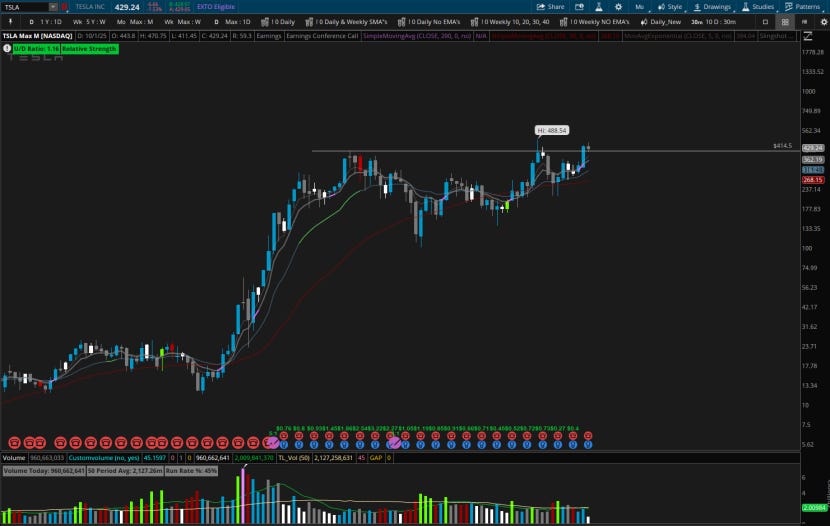830x526 pixels.
Task: Click the info circle icon beside U/D Ratio
Action: point(7,48)
